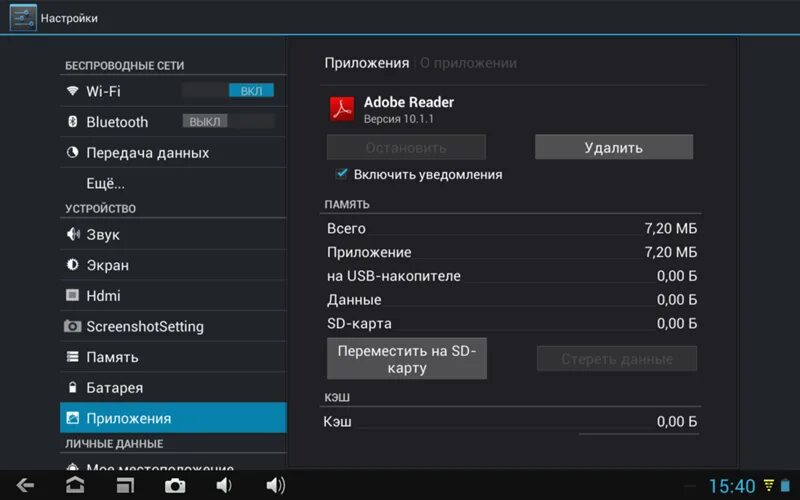Open ScreenshotSetting entry
800x500 pixels.
click(x=173, y=326)
